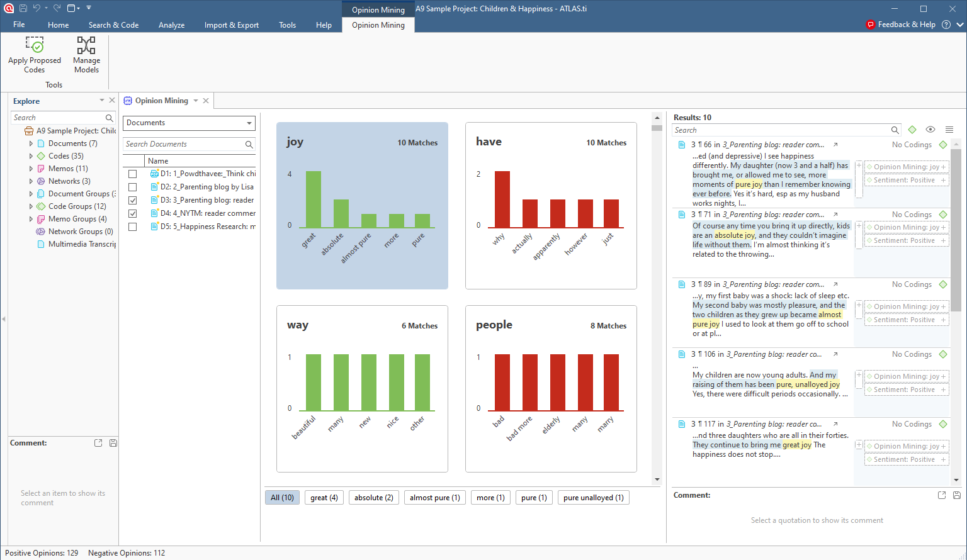Expand the Codes (35) tree node
The image size is (967, 560).
coord(31,156)
